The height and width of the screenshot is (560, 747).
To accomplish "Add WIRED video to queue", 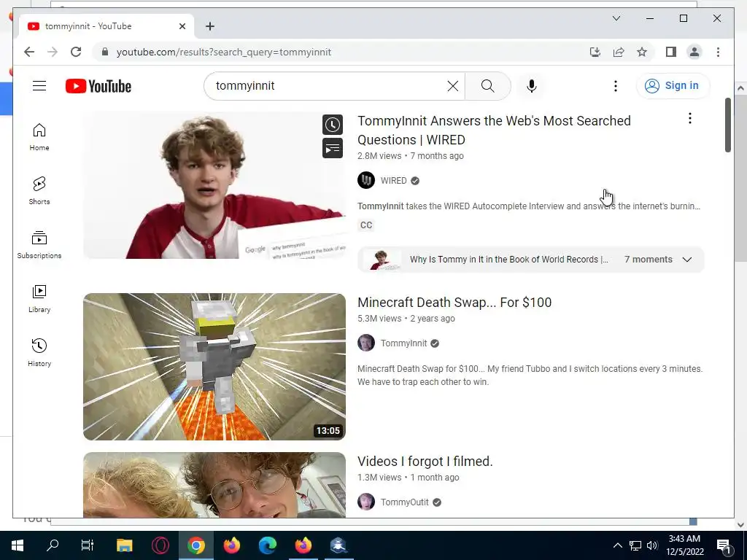I will click(x=333, y=148).
